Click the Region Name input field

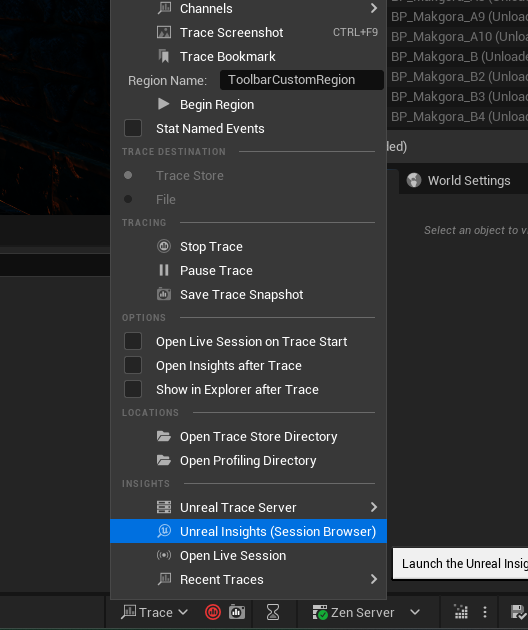[301, 80]
